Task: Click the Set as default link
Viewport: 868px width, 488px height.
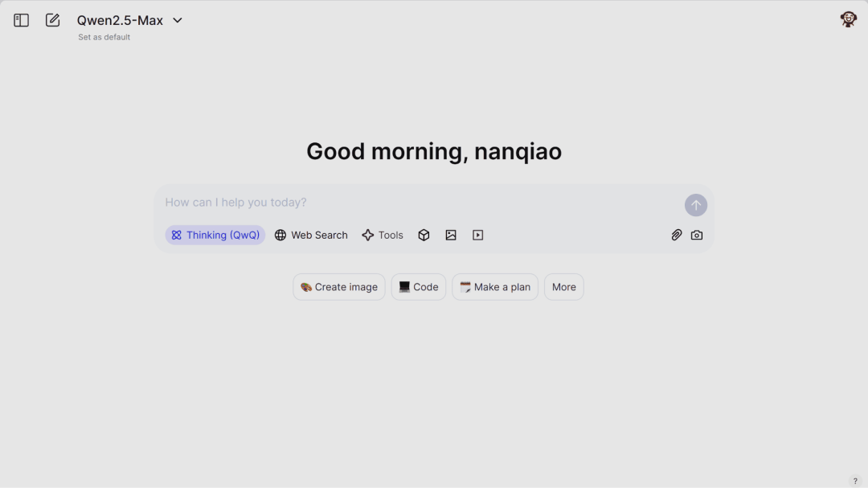Action: point(104,37)
